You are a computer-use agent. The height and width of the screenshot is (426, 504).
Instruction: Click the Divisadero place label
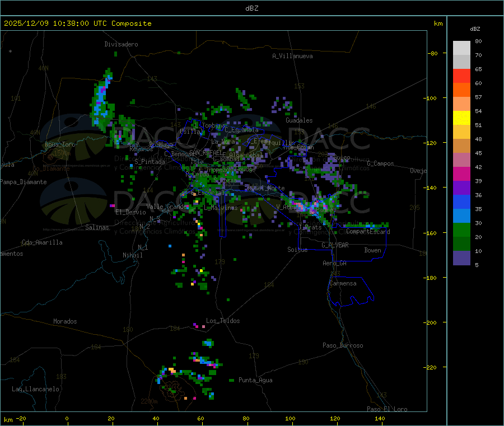(x=121, y=44)
